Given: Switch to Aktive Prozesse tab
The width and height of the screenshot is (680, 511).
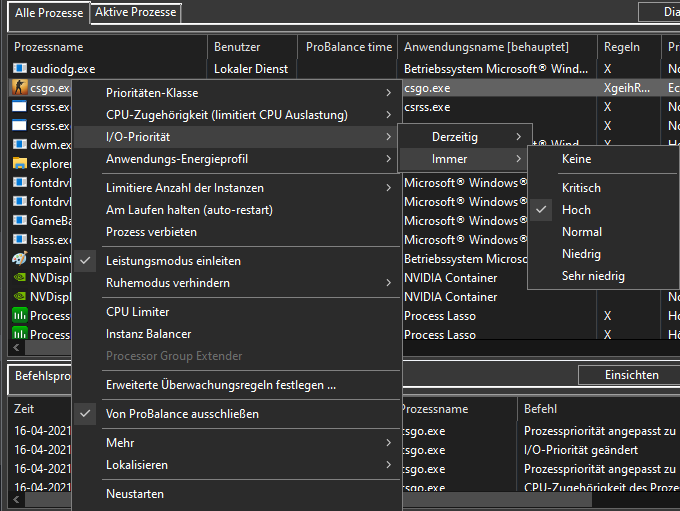Looking at the screenshot, I should [x=136, y=13].
